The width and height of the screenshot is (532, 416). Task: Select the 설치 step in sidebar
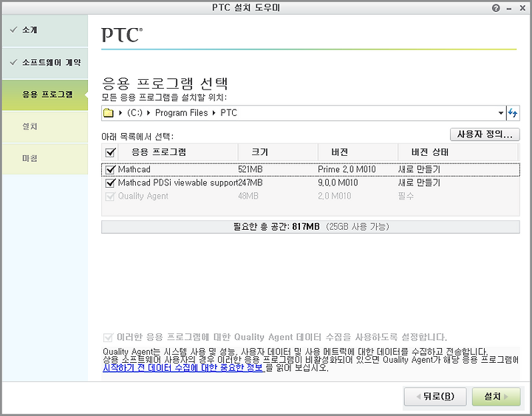[45, 127]
